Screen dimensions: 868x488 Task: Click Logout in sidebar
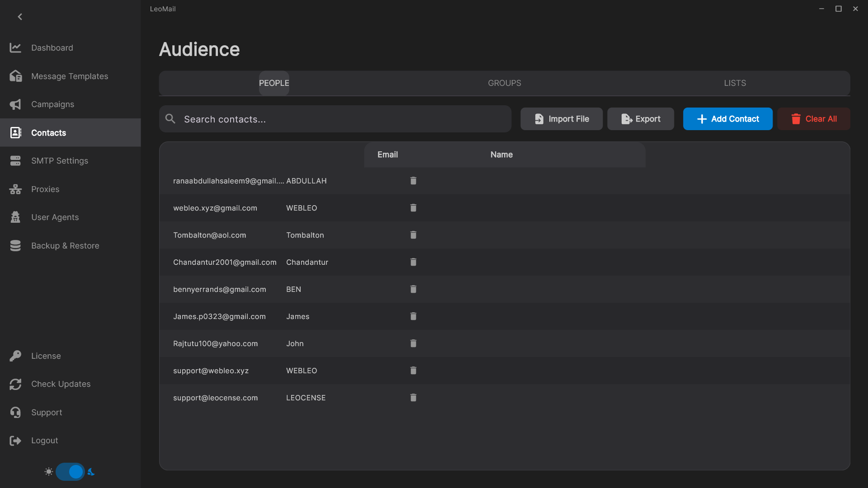pos(70,441)
